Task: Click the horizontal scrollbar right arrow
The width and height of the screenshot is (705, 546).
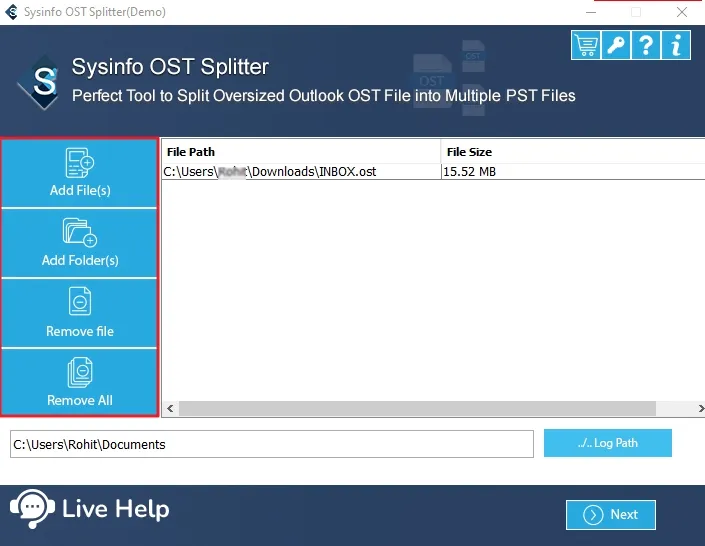Action: (x=701, y=408)
